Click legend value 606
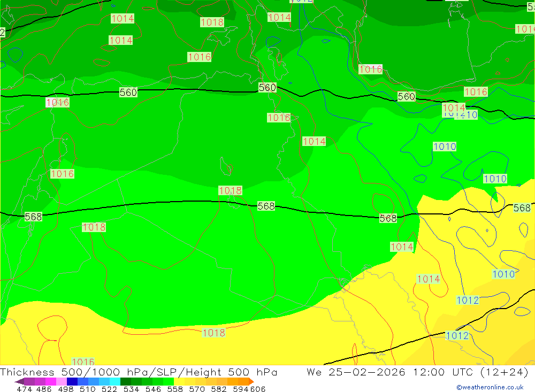The width and height of the screenshot is (535, 392). point(258,389)
